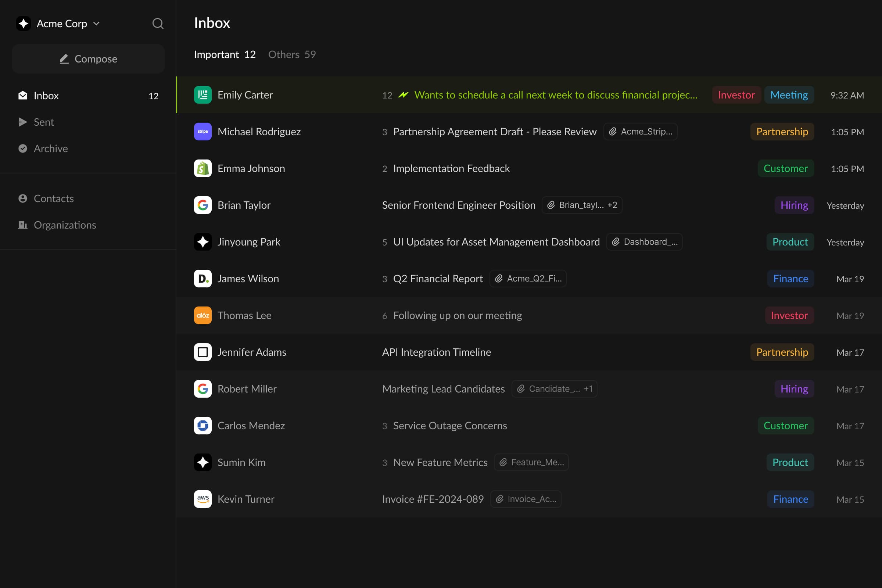
Task: Open Organizations in the sidebar
Action: tap(88, 225)
